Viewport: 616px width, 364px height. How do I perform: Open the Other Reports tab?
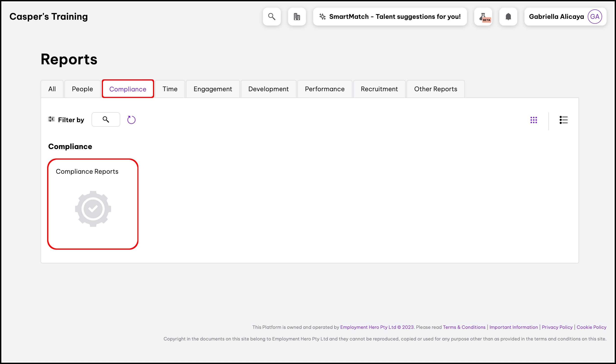(x=436, y=89)
